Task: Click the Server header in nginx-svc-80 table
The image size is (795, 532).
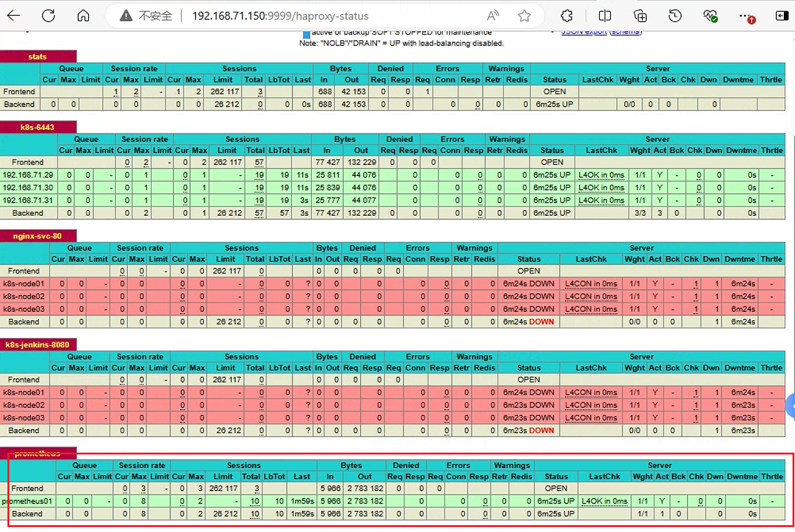Action: pyautogui.click(x=642, y=248)
